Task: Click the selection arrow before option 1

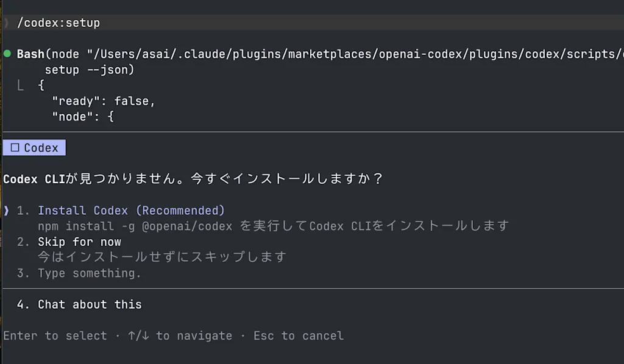Action: pyautogui.click(x=6, y=211)
